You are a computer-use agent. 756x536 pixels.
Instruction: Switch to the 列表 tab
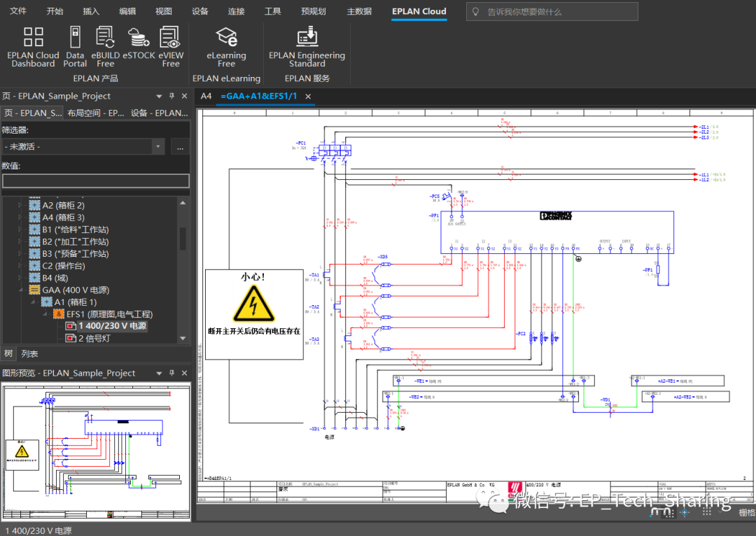pos(29,354)
